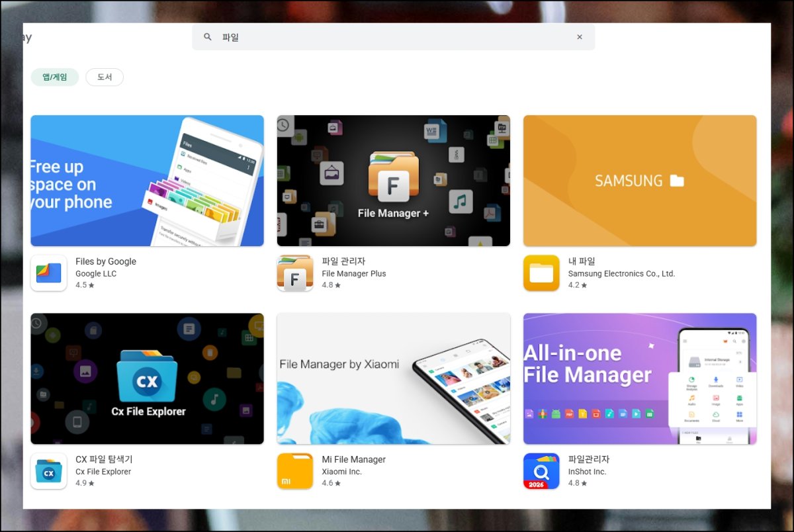
Task: Click the CX 파일 탐색기 title
Action: 104,459
